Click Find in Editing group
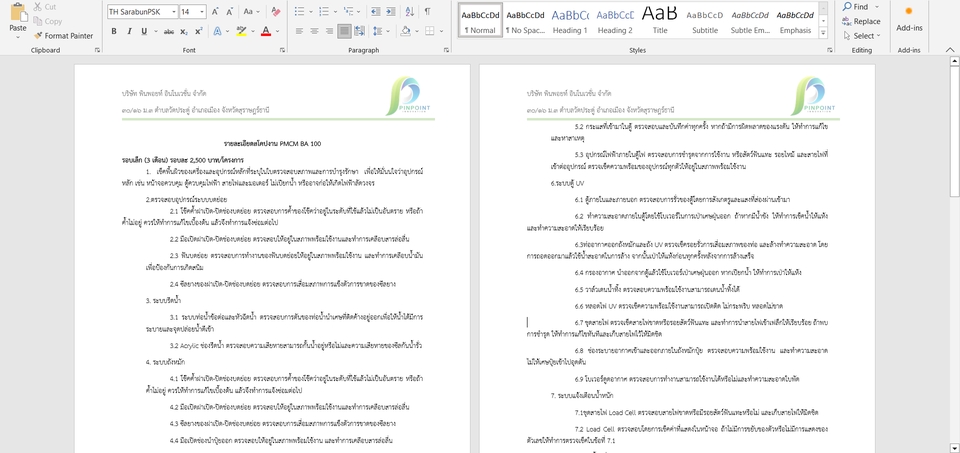Screen dimensions: 960x453 [855, 7]
